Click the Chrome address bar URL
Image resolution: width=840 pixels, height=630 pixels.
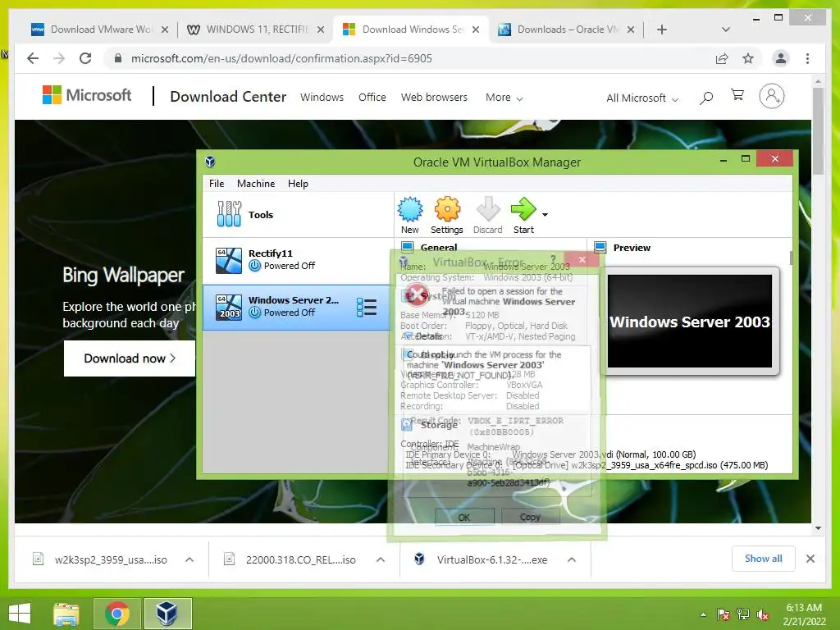[282, 58]
